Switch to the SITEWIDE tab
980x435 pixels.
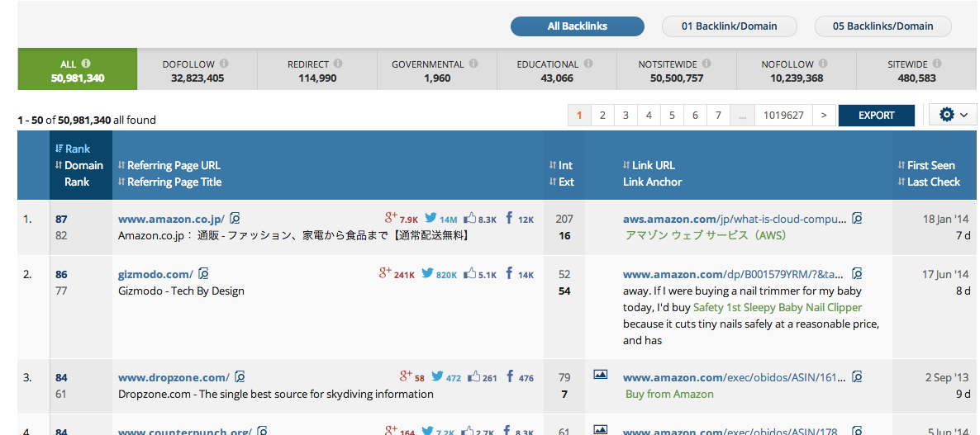[916, 69]
